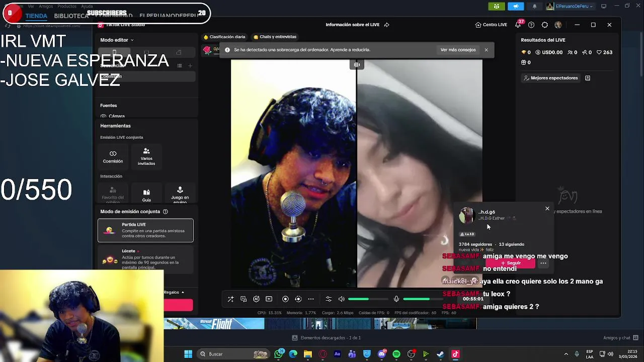Open the Juego en equipo tool
This screenshot has height=362, width=644.
click(180, 194)
